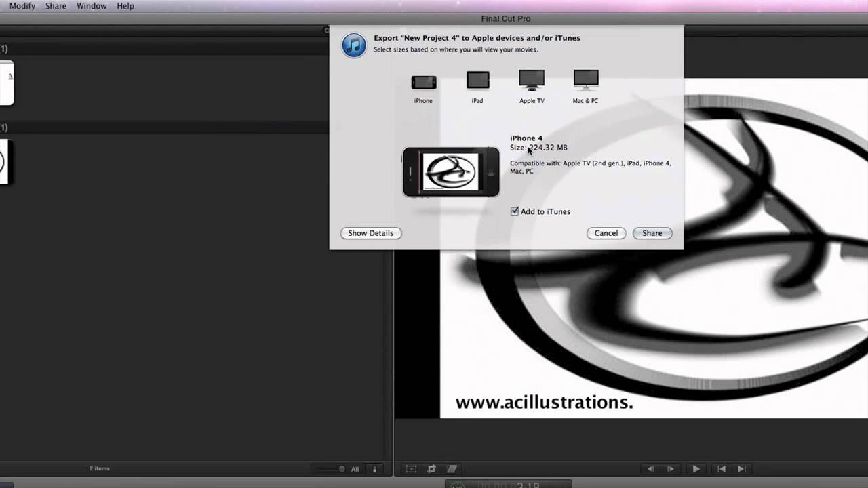Select the iPad device icon
868x488 pixels.
477,81
